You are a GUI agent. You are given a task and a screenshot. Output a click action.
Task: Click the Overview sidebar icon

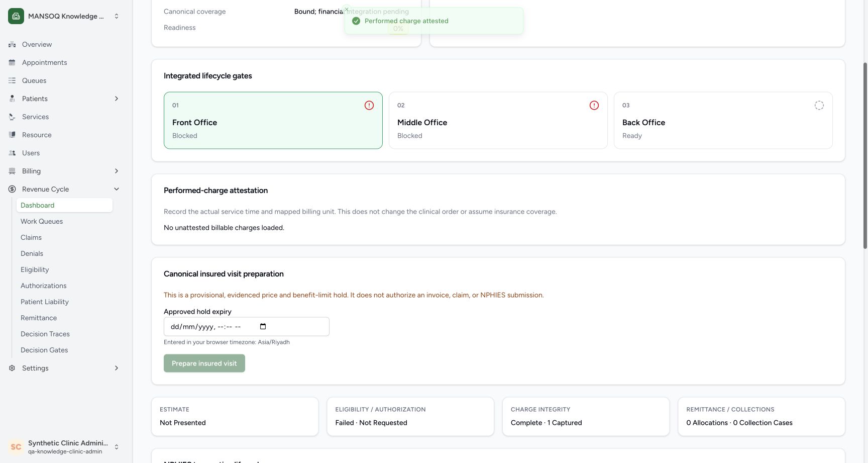(x=12, y=44)
